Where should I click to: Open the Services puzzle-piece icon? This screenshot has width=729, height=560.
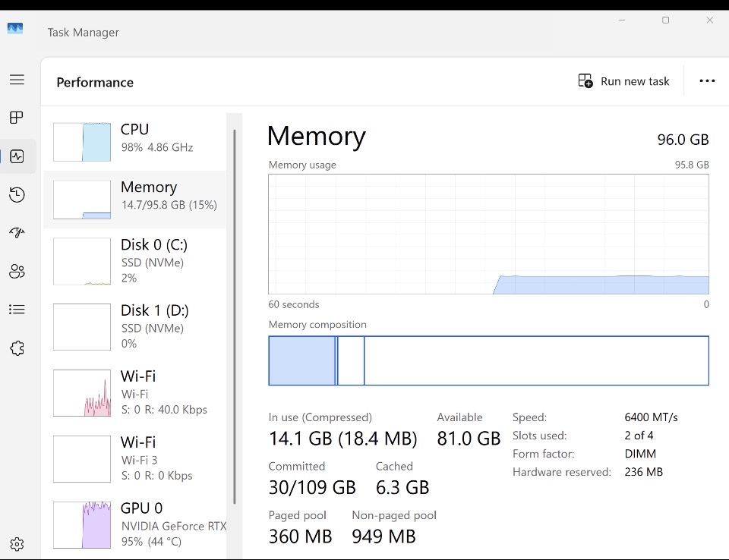(17, 348)
